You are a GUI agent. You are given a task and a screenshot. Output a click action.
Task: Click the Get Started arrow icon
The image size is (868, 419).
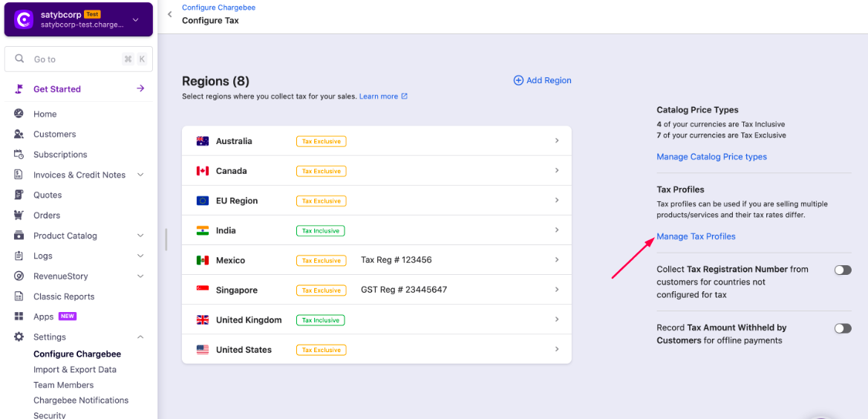pyautogui.click(x=140, y=88)
